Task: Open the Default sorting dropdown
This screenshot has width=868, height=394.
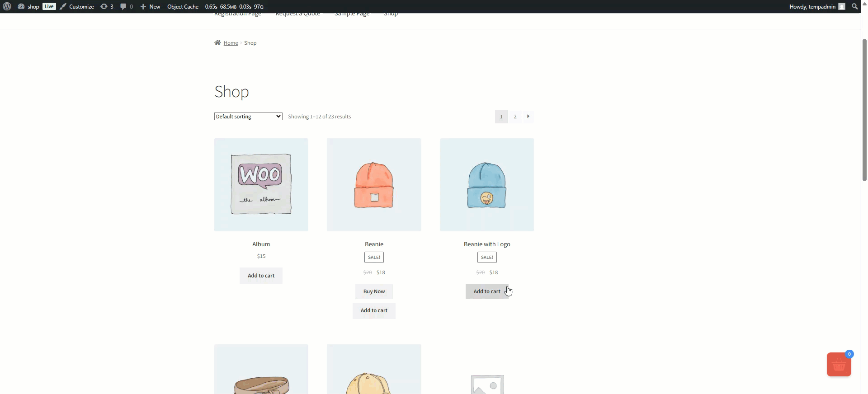Action: (x=248, y=117)
